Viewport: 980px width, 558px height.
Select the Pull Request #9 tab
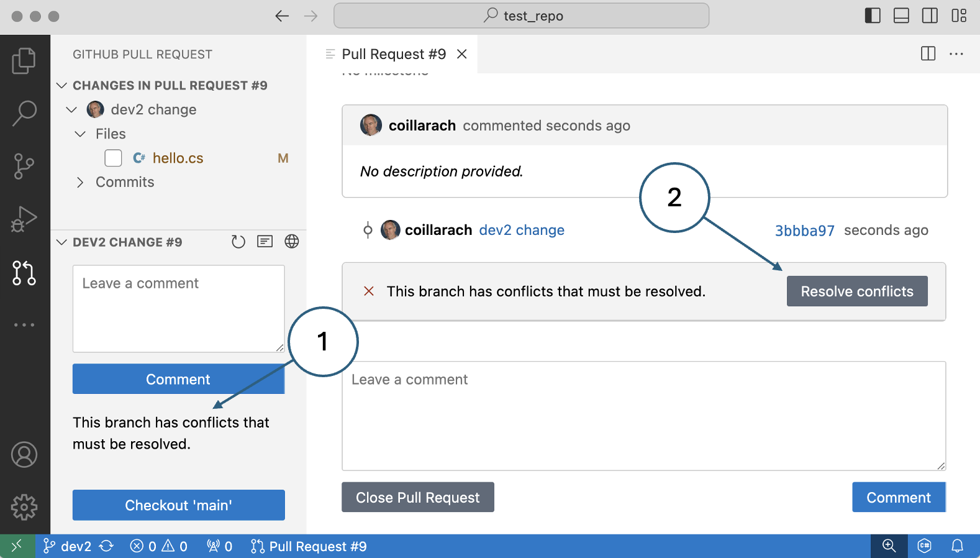(x=393, y=54)
